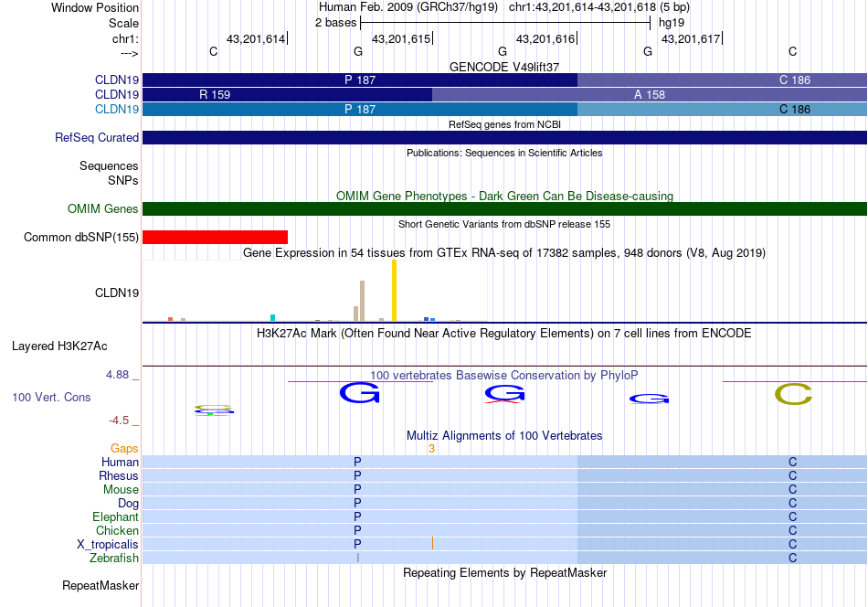This screenshot has height=607, width=868.
Task: Select the light-blue CLDN19 transcript label
Action: click(117, 109)
